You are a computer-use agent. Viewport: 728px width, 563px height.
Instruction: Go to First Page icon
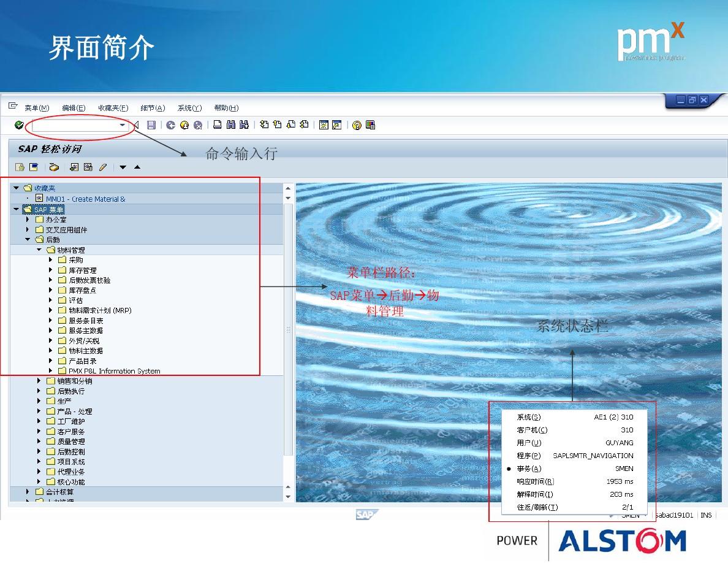point(264,124)
